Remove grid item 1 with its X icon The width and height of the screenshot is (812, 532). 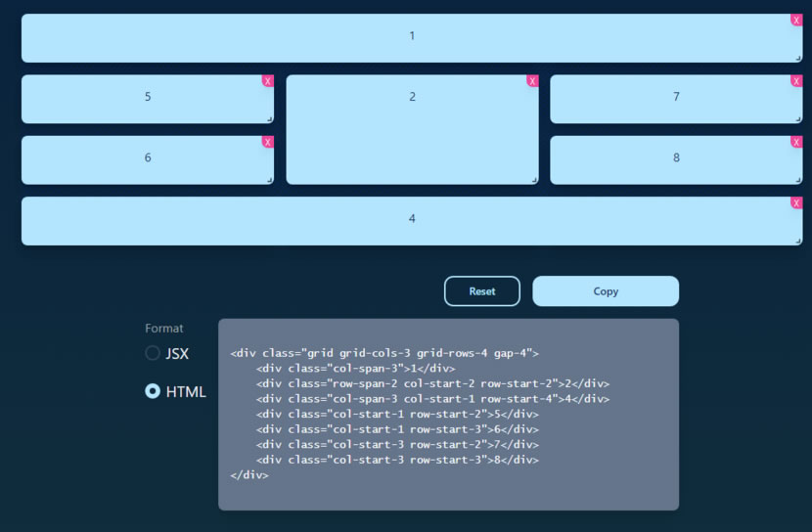[796, 21]
